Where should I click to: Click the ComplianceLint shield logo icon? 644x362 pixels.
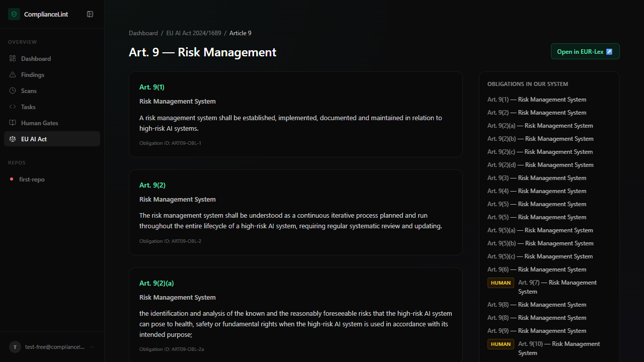[14, 14]
